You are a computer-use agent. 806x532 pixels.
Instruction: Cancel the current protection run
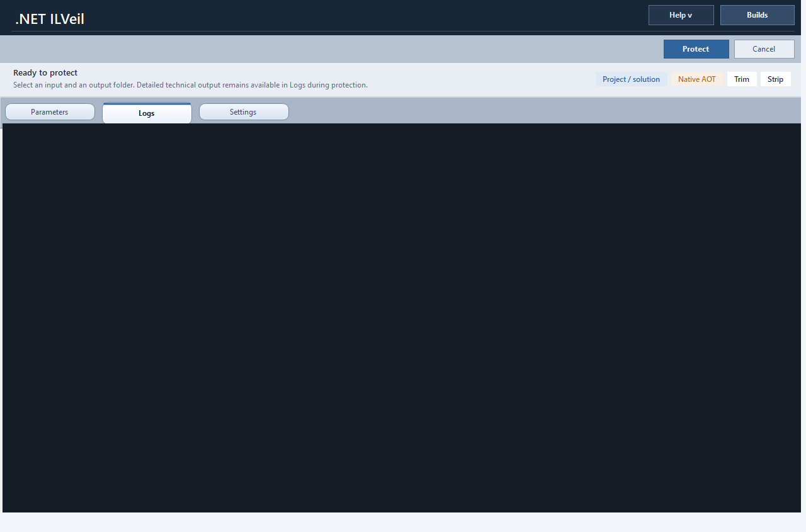[x=764, y=48]
